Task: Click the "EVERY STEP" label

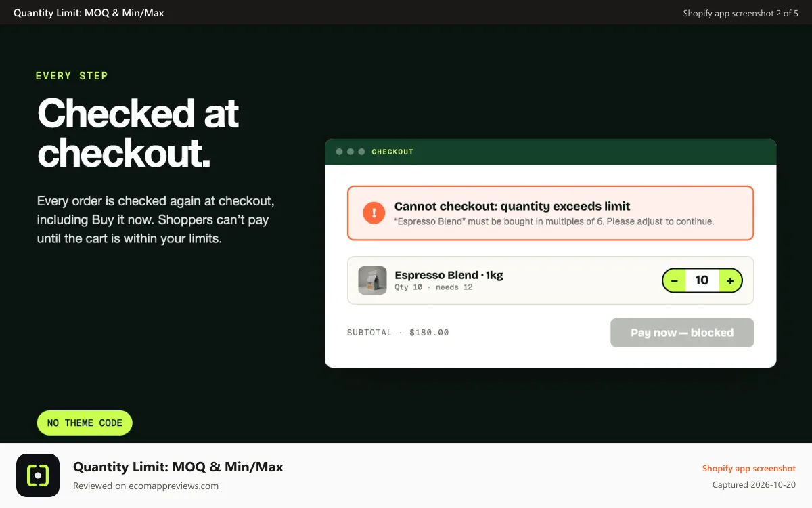Action: click(72, 76)
